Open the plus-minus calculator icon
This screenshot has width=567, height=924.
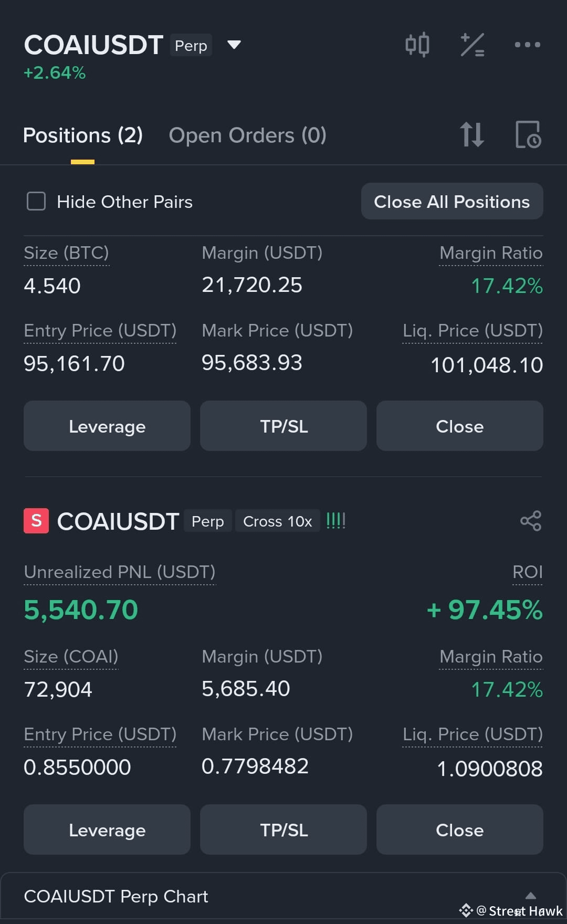click(472, 45)
